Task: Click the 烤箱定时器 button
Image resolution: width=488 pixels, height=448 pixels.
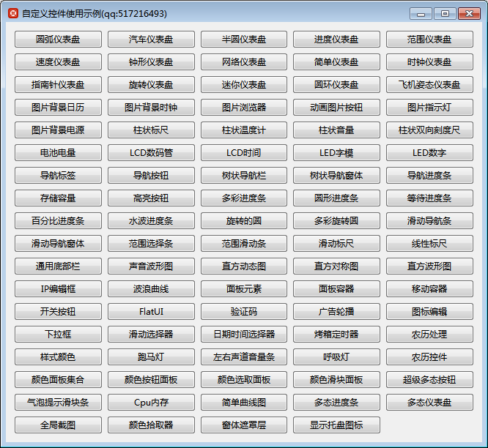Action: [336, 335]
